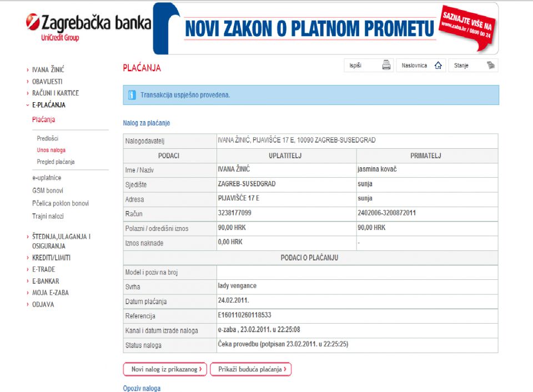Click the PLAĆANJA page title
The width and height of the screenshot is (533, 392).
tap(142, 68)
